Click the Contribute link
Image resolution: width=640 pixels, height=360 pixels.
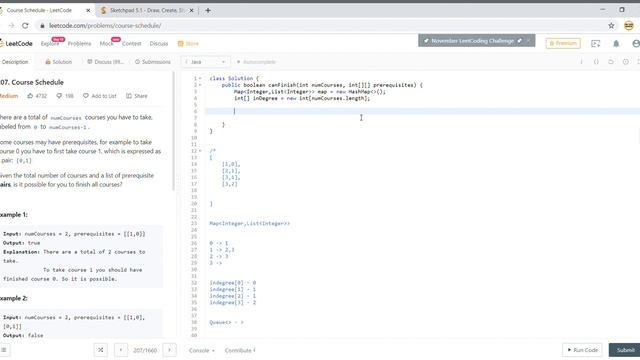pyautogui.click(x=240, y=350)
